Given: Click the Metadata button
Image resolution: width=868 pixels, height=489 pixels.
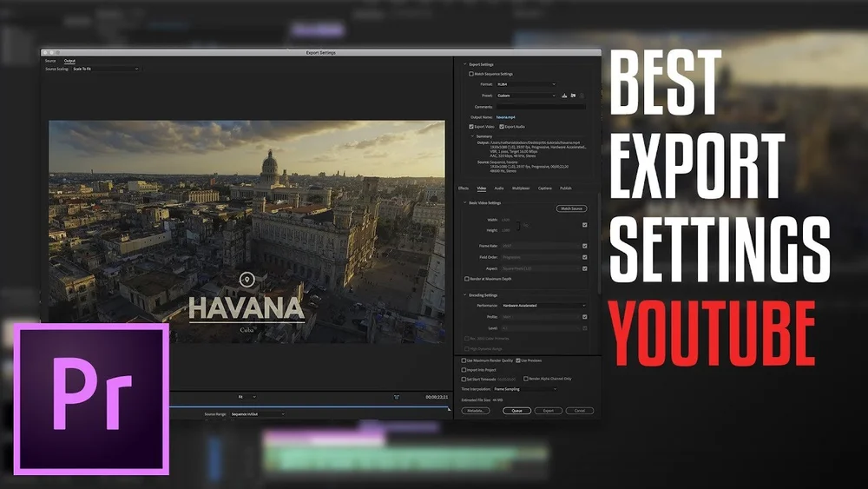Looking at the screenshot, I should coord(476,411).
